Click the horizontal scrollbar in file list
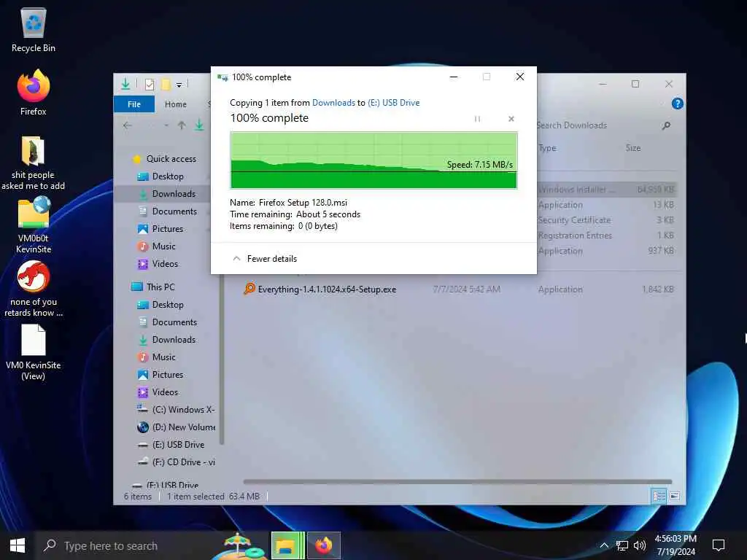747x560 pixels. click(457, 482)
